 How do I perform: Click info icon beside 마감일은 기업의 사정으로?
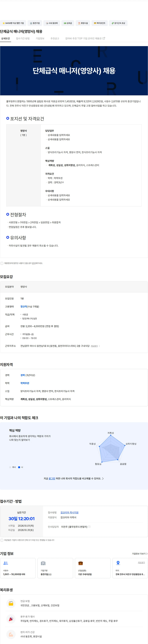pyautogui.click(x=2, y=540)
